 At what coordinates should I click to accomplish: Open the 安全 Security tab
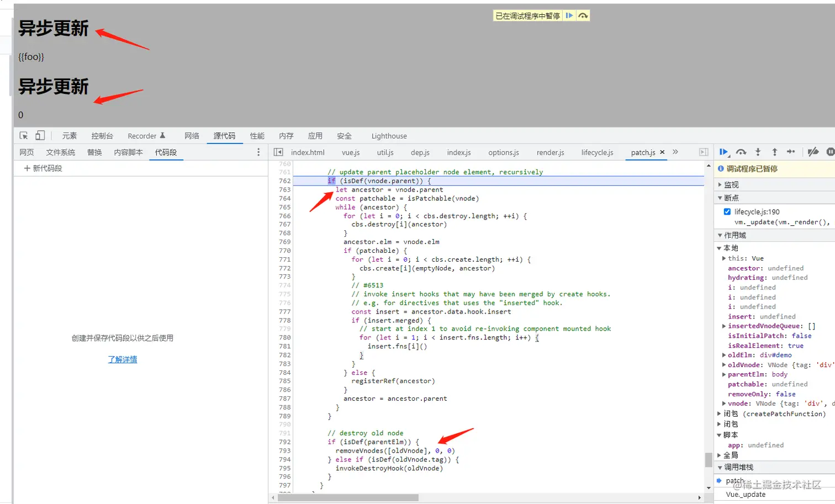pyautogui.click(x=344, y=136)
